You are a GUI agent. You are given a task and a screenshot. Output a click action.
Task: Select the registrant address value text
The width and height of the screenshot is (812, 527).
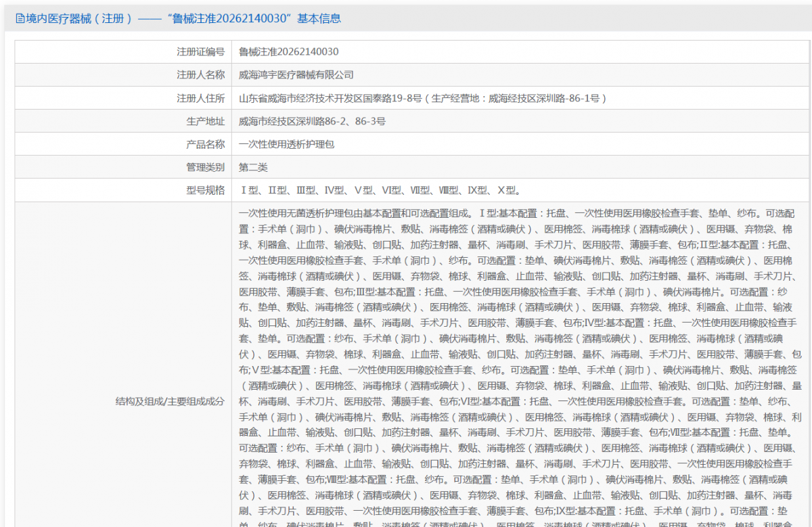(x=420, y=97)
